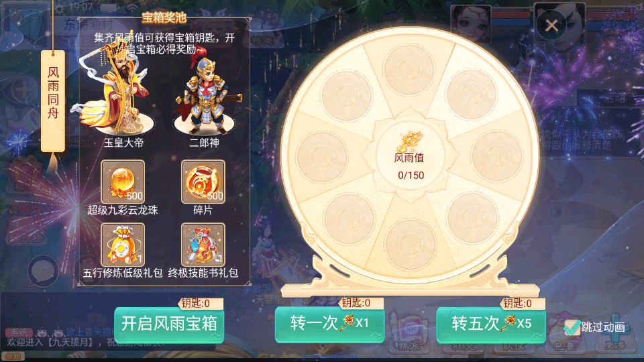The height and width of the screenshot is (362, 644).
Task: Spin once with 转一次 button
Action: (x=330, y=324)
